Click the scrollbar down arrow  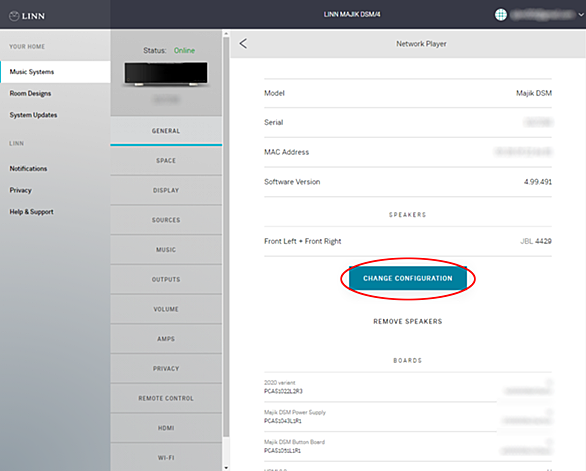click(226, 468)
